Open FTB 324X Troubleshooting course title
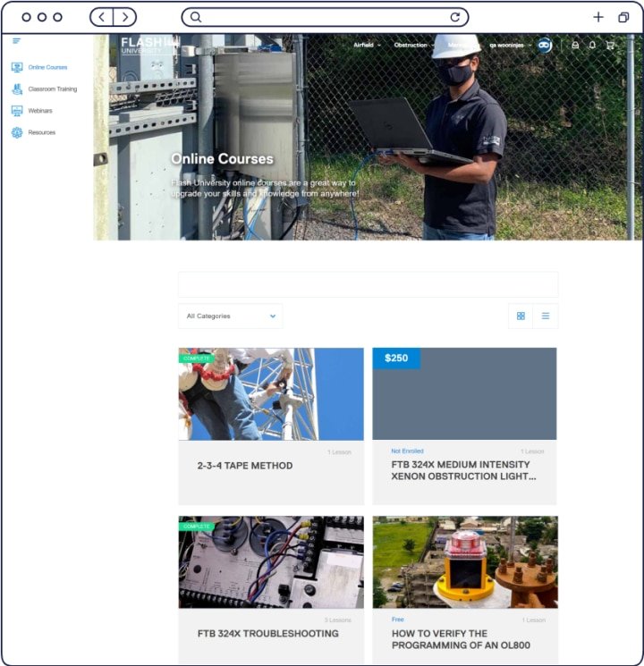The height and width of the screenshot is (666, 644). point(267,633)
